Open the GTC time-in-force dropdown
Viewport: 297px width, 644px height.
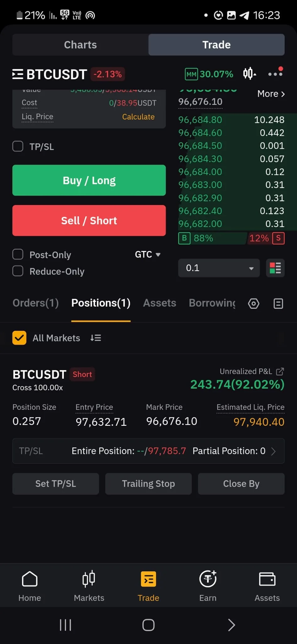pos(148,254)
